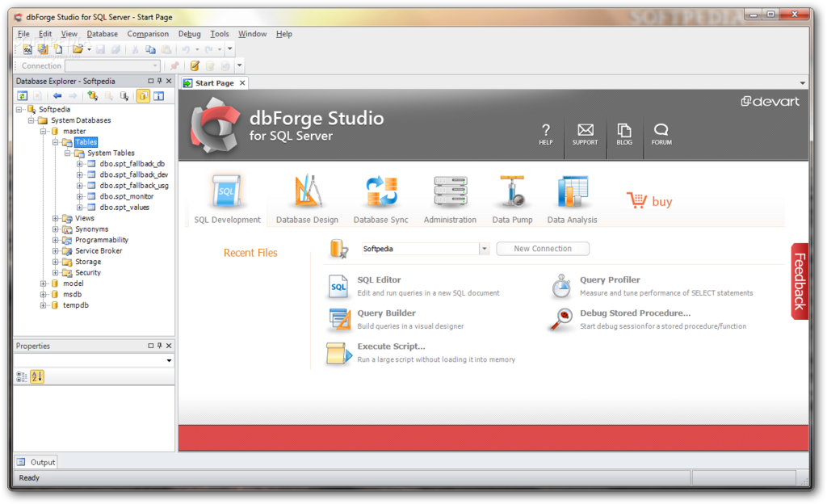
Task: Open the Database Design section icon
Action: [307, 191]
